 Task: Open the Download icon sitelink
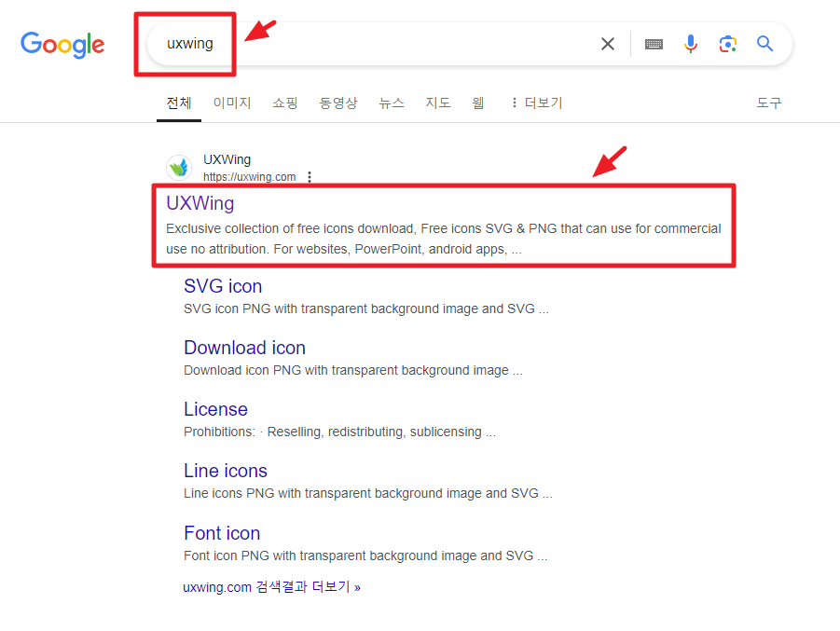(x=244, y=347)
